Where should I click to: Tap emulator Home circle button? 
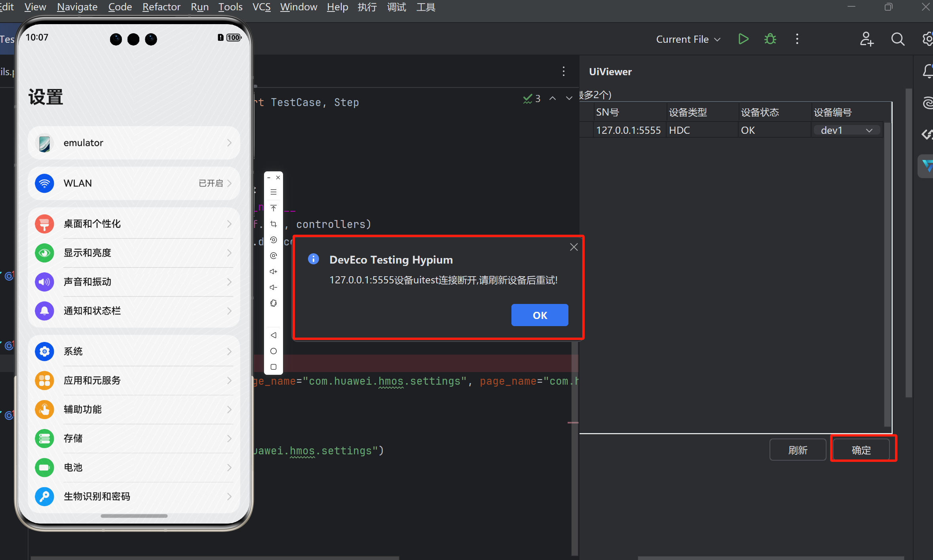pyautogui.click(x=274, y=351)
